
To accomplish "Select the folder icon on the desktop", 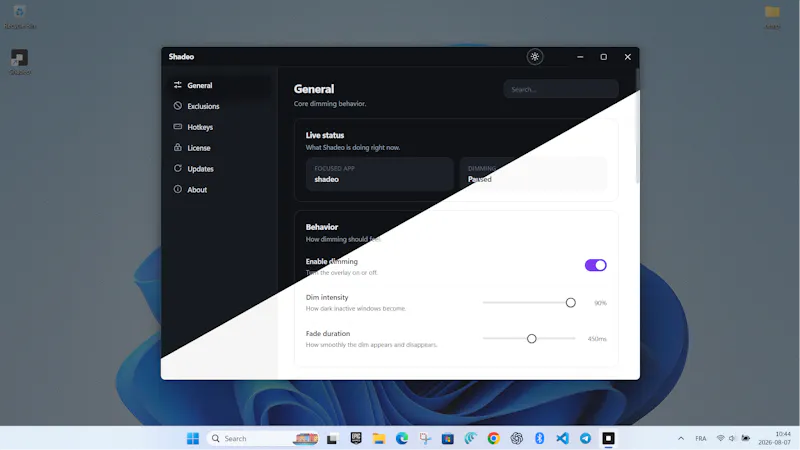I will 772,16.
